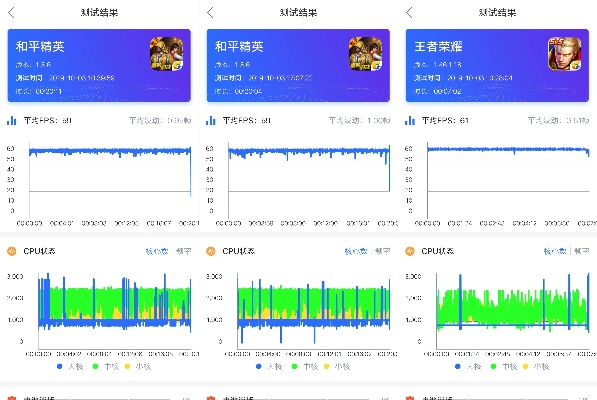597x400 pixels.
Task: Tap the CPU frequency chart in the 王者荣耀 panel
Action: (x=512, y=311)
